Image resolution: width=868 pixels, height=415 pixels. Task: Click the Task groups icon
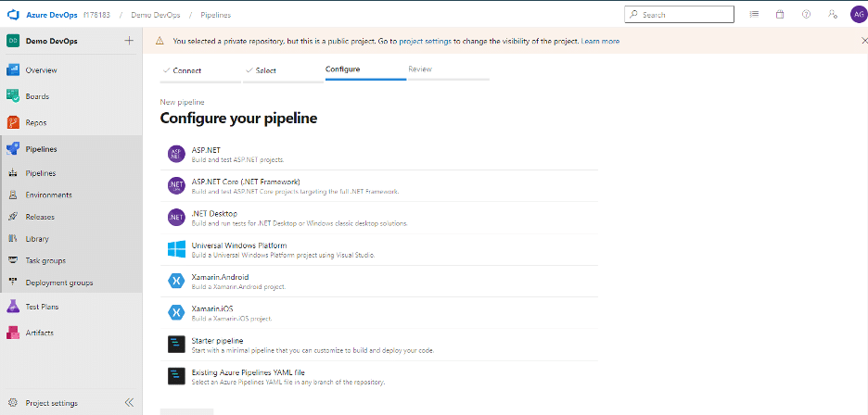[13, 260]
